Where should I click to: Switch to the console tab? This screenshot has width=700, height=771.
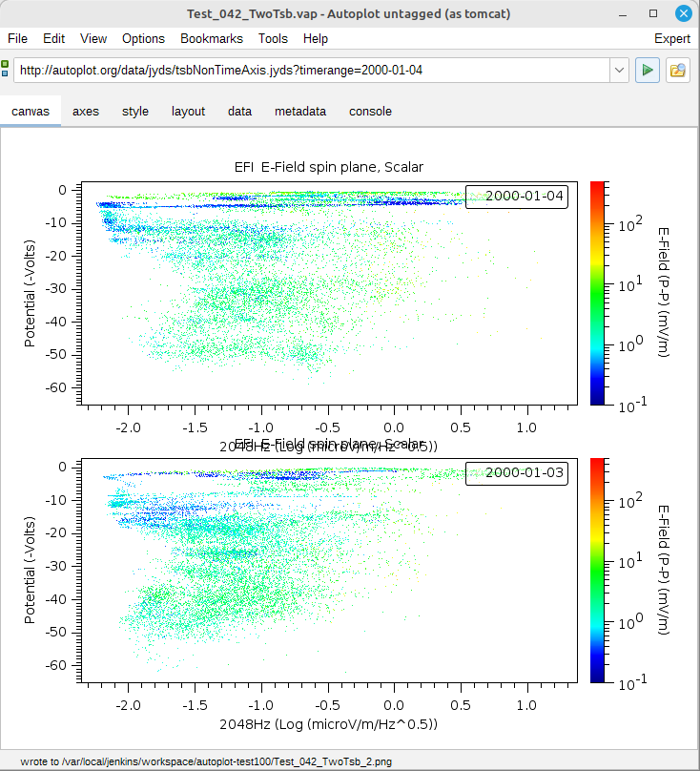pyautogui.click(x=370, y=111)
